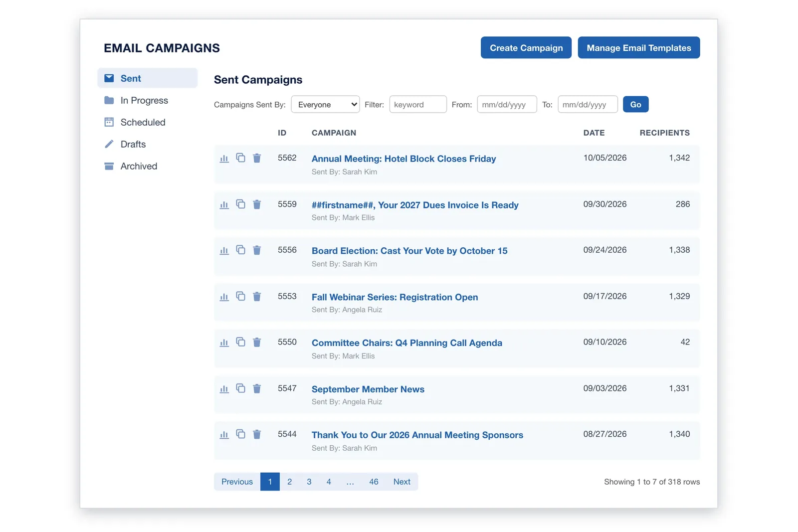The height and width of the screenshot is (532, 798).
Task: Duplicate campaign 5559
Action: pos(240,204)
